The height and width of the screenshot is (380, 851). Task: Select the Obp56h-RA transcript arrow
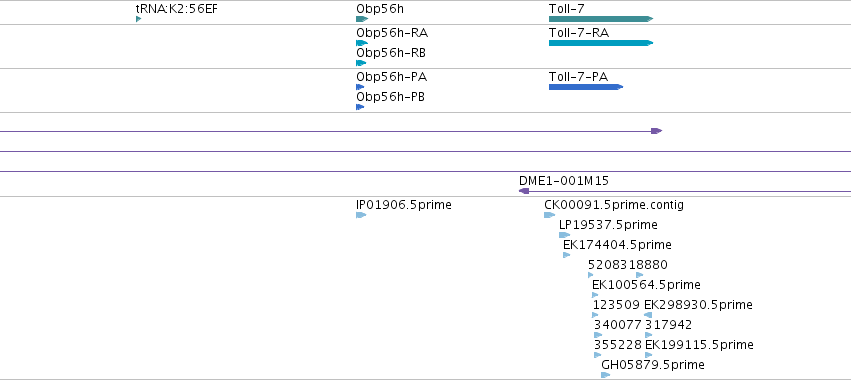(x=362, y=43)
